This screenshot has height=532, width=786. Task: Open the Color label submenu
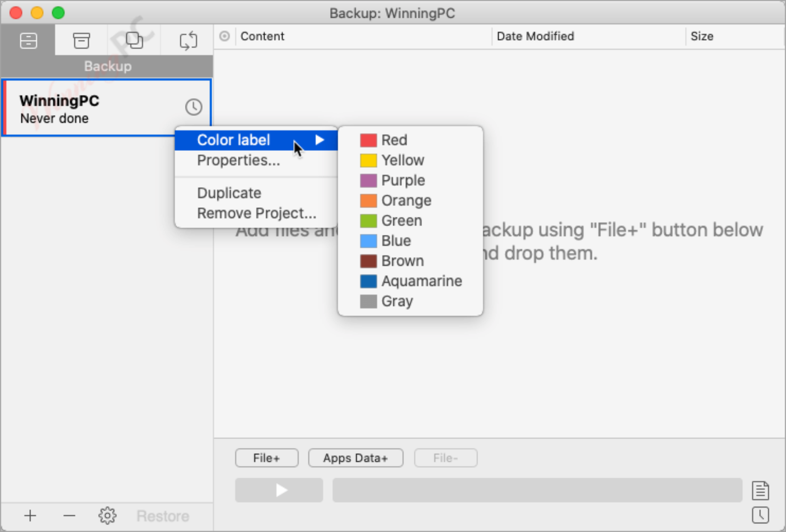(x=256, y=140)
